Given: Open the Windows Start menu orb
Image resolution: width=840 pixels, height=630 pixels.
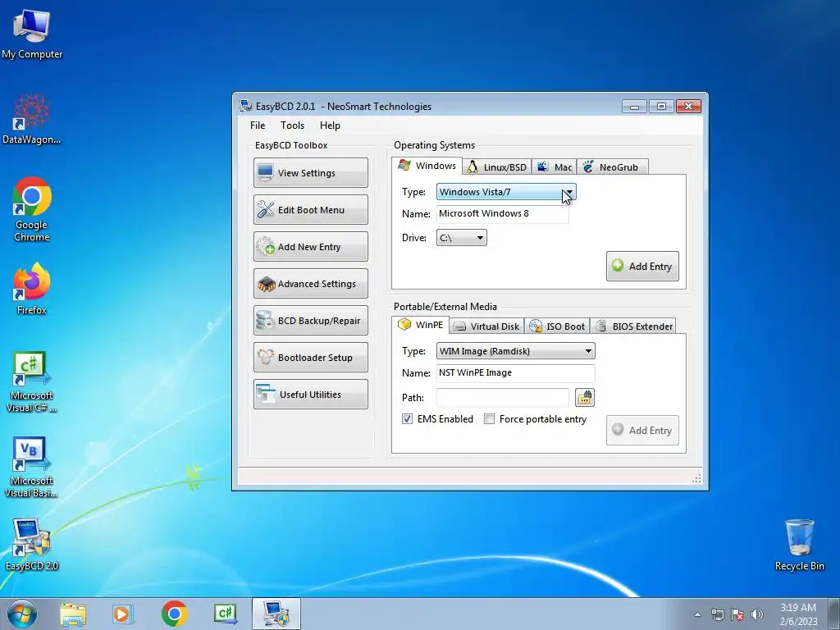Looking at the screenshot, I should 22,614.
